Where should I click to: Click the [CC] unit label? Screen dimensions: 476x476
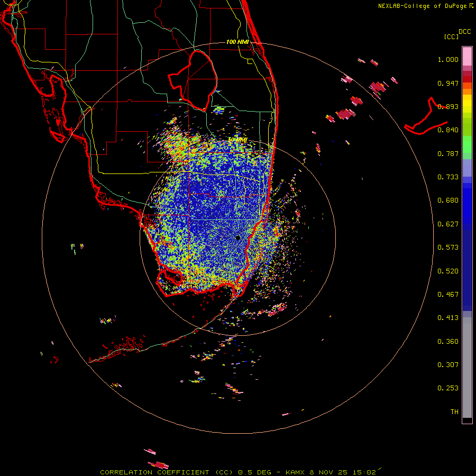451,36
